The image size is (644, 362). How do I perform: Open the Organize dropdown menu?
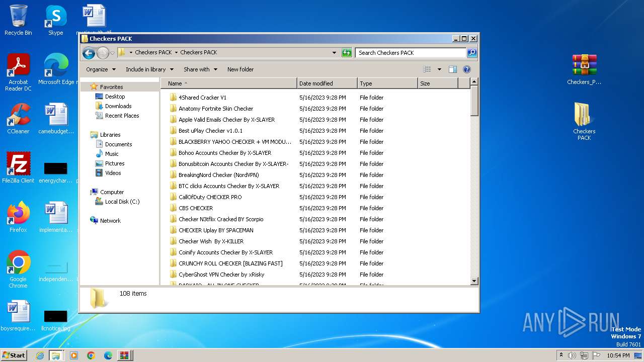[101, 69]
